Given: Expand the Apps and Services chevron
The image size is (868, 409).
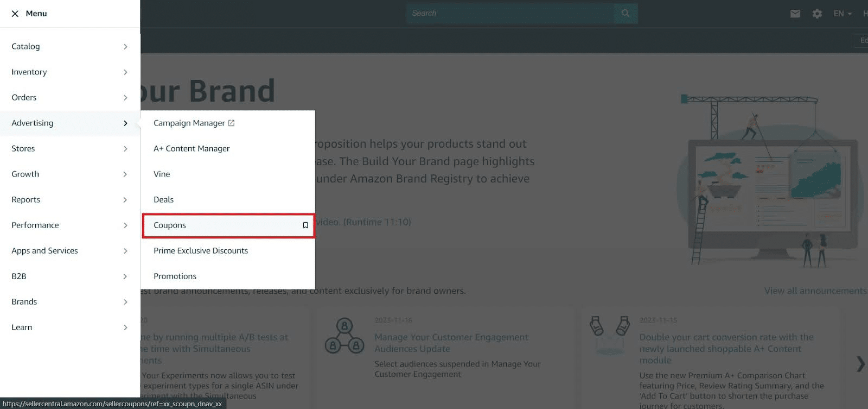Looking at the screenshot, I should point(125,251).
